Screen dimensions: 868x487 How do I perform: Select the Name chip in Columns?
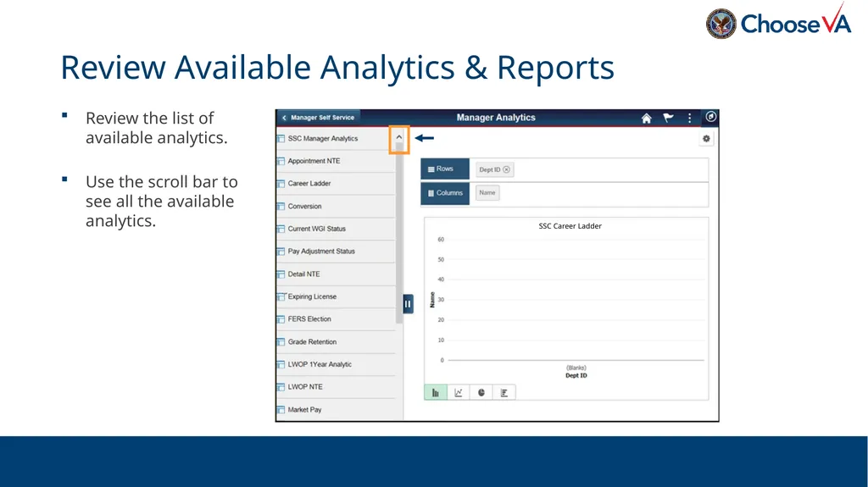click(x=487, y=192)
